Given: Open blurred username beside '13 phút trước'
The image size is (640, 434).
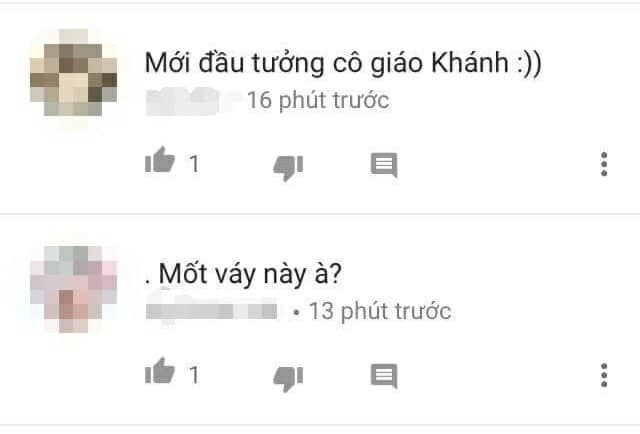Looking at the screenshot, I should pyautogui.click(x=211, y=311).
